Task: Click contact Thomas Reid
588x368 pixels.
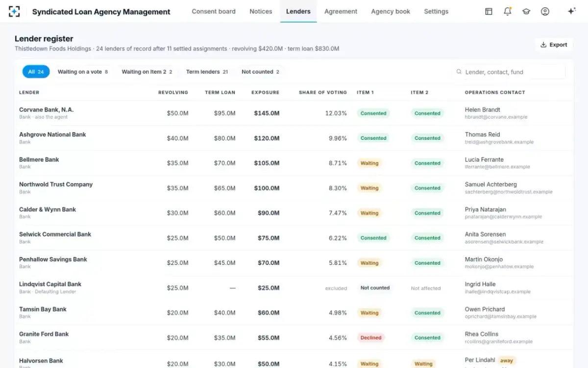Action: [483, 134]
